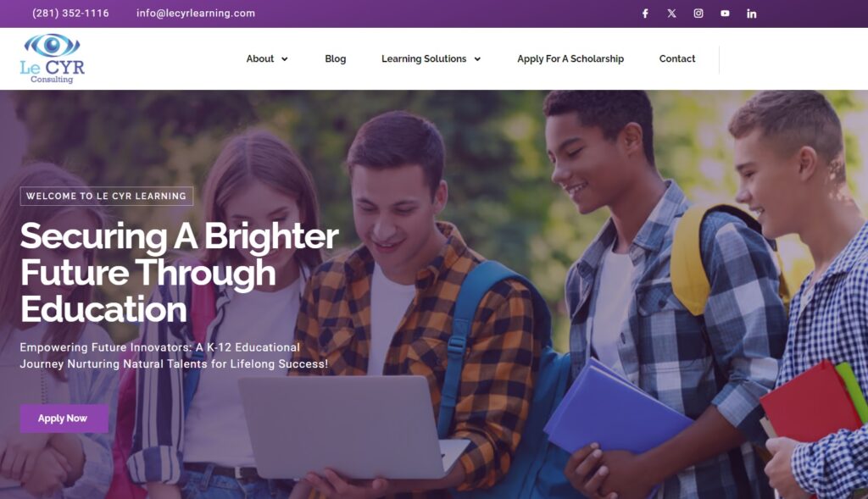Email info@lecyrlearning.com via header link
Viewport: 868px width, 499px height.
196,14
